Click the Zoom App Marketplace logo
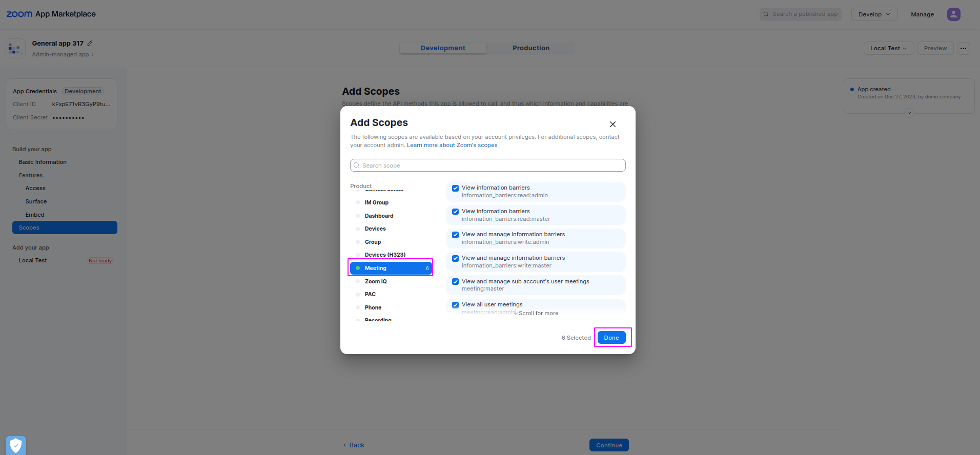Screen dimensions: 980x455 pyautogui.click(x=51, y=14)
